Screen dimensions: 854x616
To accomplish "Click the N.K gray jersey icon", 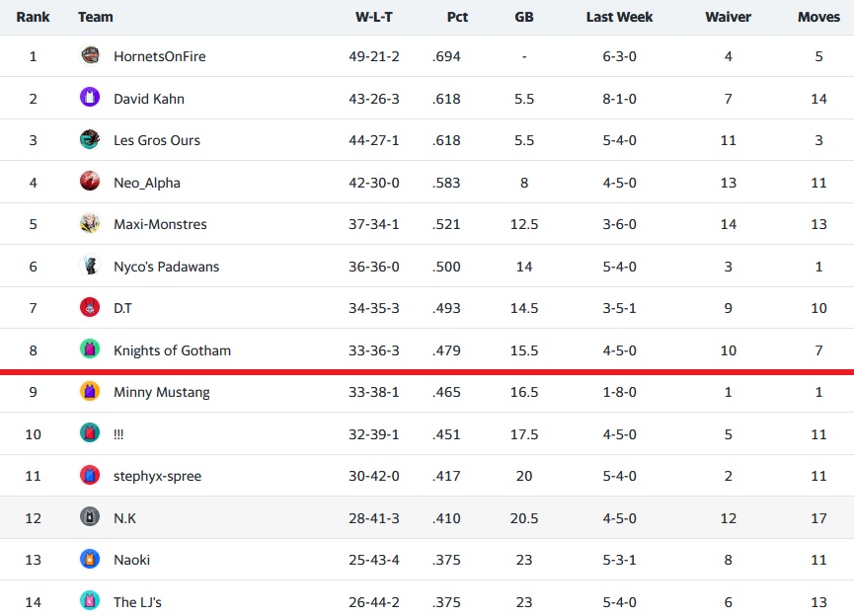I will click(x=90, y=517).
